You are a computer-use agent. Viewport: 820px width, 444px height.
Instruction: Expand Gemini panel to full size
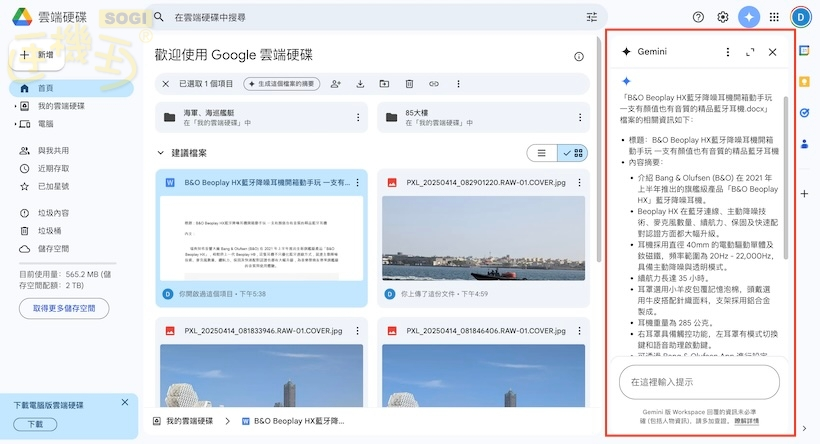[750, 52]
